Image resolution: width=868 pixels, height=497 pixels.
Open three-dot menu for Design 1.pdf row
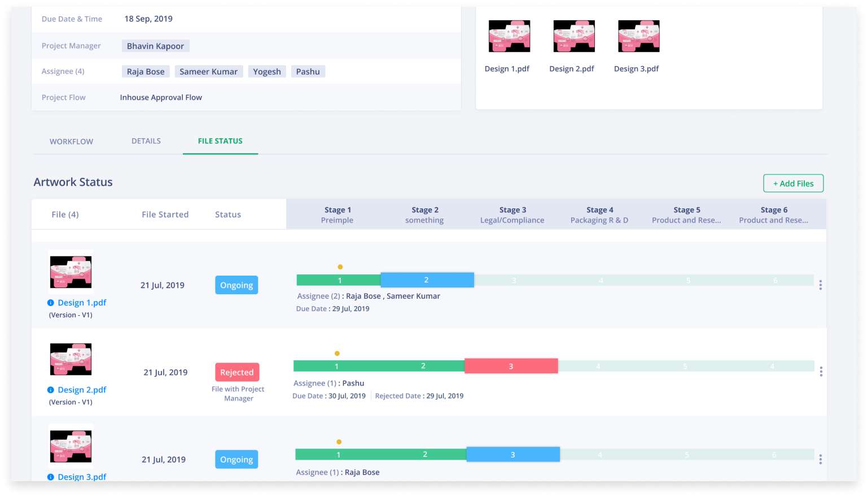click(821, 285)
